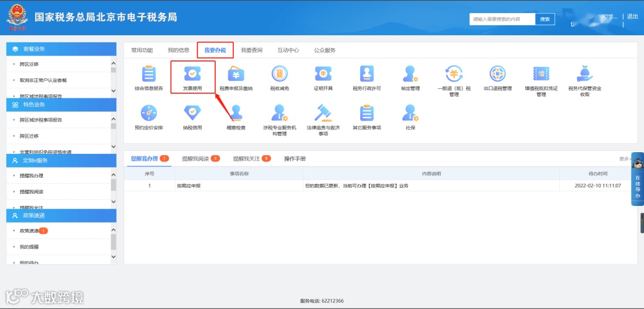Open the 一般退（抵）税管理 icon
This screenshot has width=644, height=309.
click(x=454, y=74)
